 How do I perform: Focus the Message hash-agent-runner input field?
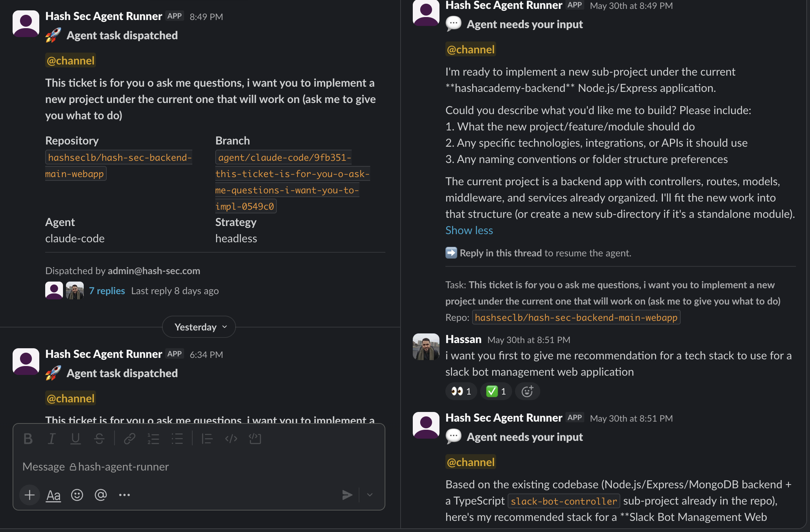coord(199,466)
